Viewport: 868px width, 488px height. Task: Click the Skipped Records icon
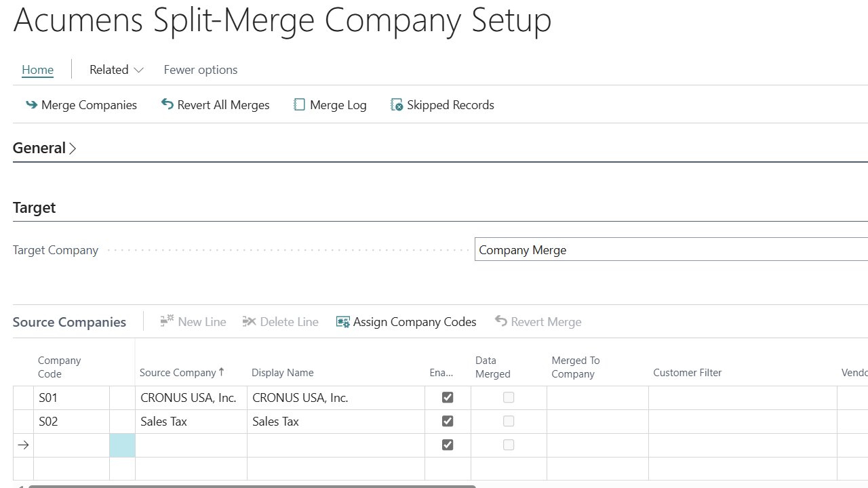coord(397,105)
